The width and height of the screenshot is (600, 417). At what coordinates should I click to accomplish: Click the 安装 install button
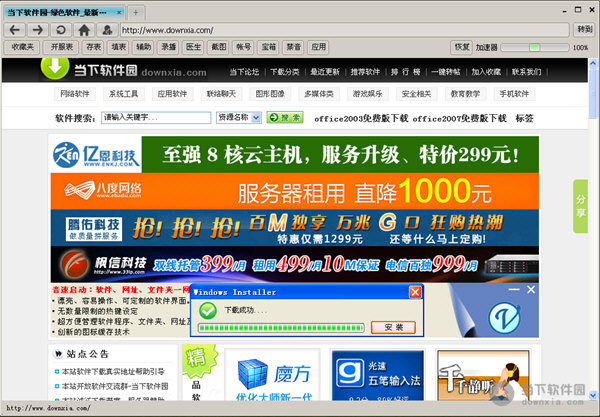(x=393, y=327)
